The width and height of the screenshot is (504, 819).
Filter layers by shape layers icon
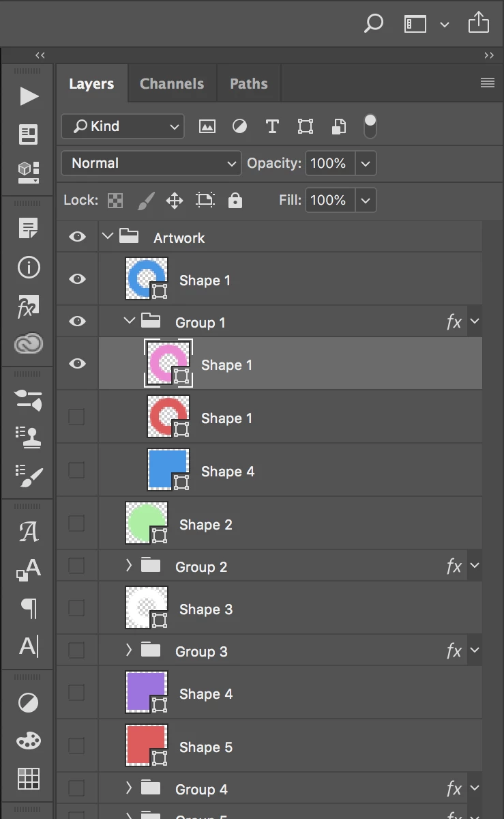306,126
